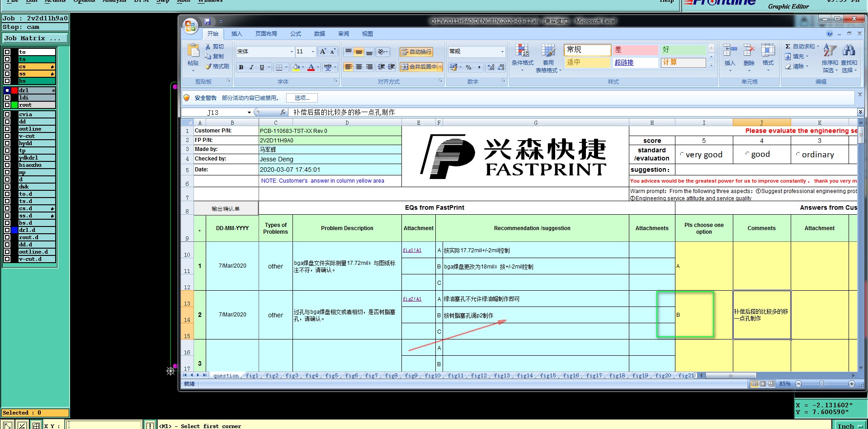Switch to the fig2 sheet tab
Viewport: 868px width, 429px height.
[272, 376]
